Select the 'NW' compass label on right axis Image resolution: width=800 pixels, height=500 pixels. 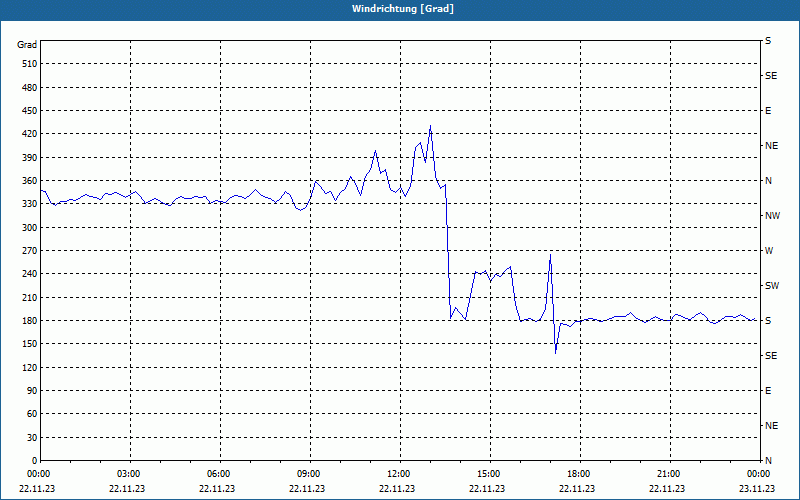coord(772,216)
